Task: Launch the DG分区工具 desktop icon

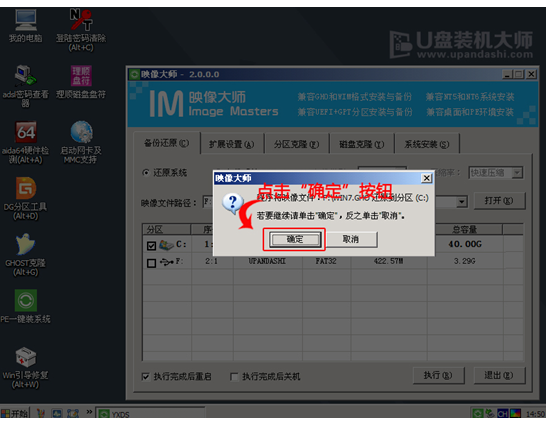Action: pos(26,198)
